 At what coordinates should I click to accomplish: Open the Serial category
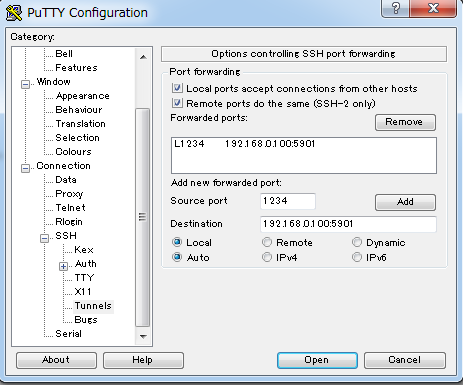(68, 334)
